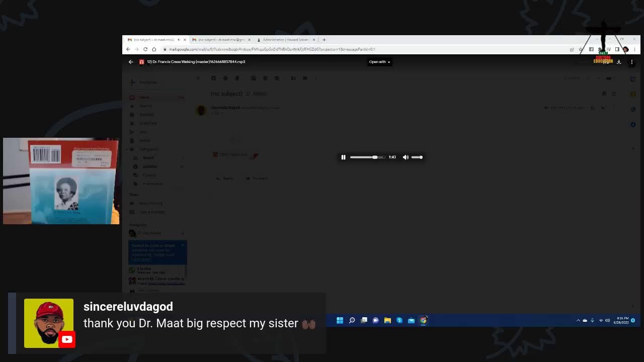This screenshot has width=644, height=362.
Task: Open taskbar clock and date
Action: click(622, 320)
